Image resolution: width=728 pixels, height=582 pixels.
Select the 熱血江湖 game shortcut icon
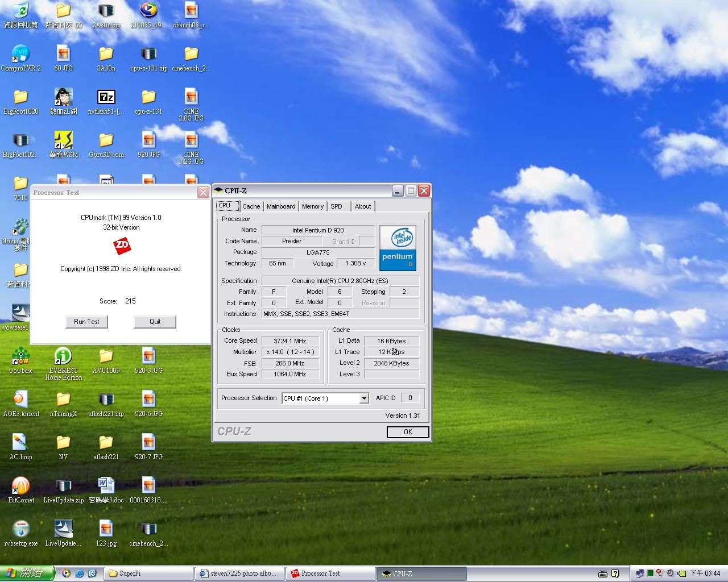[63, 101]
